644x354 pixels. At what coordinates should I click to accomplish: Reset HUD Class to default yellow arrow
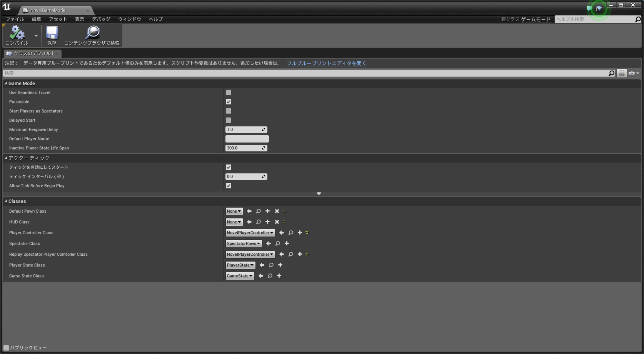coord(284,222)
